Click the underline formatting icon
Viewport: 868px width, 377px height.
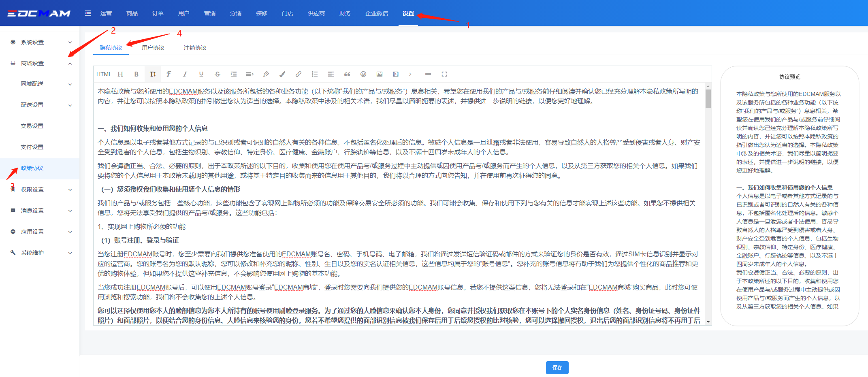[201, 74]
